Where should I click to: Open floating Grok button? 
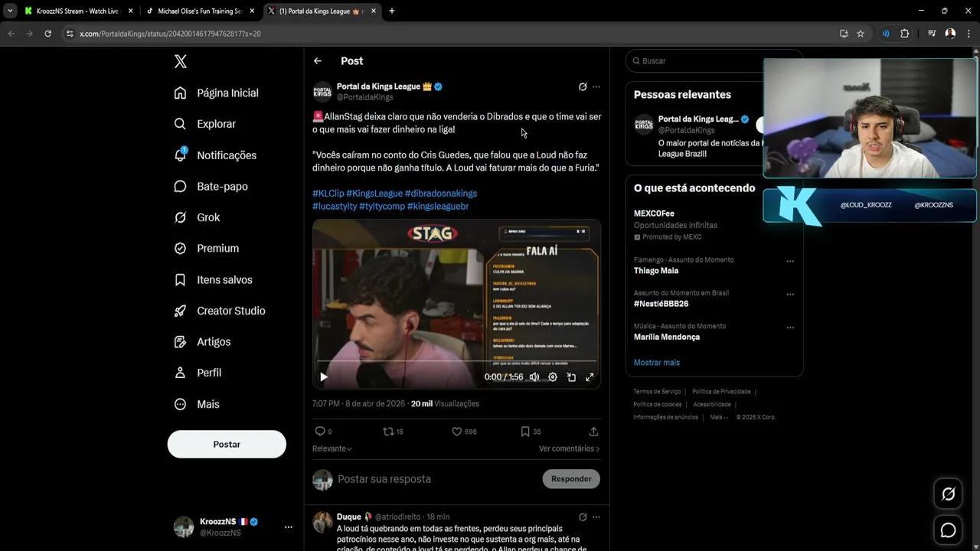pyautogui.click(x=948, y=494)
